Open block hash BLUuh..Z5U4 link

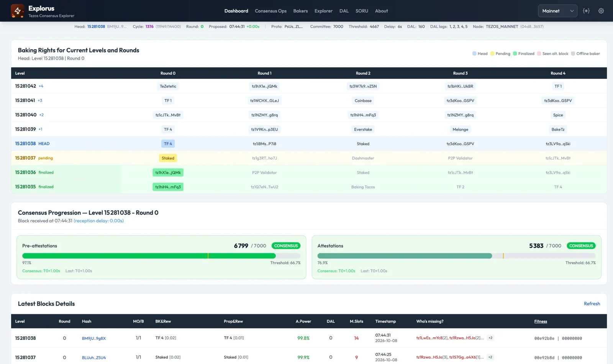pos(94,357)
